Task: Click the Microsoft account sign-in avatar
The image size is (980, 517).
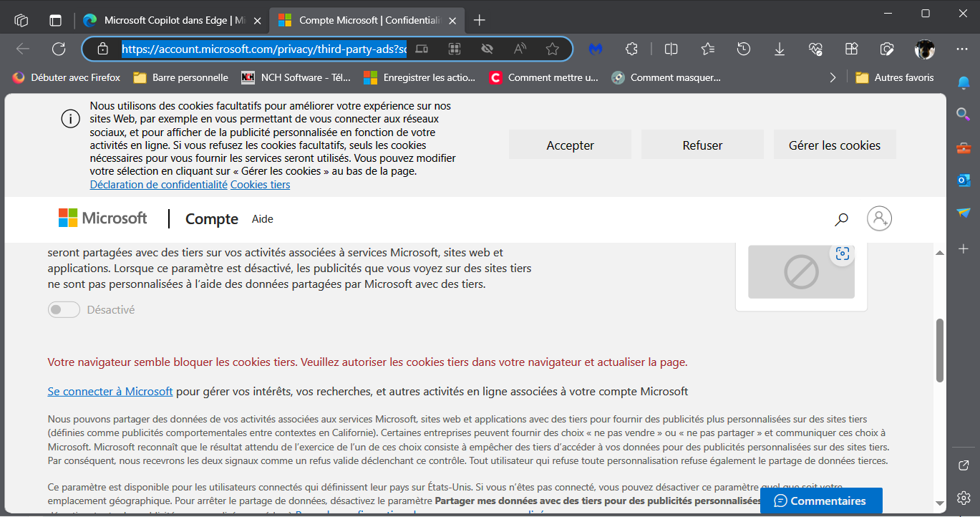Action: 880,218
